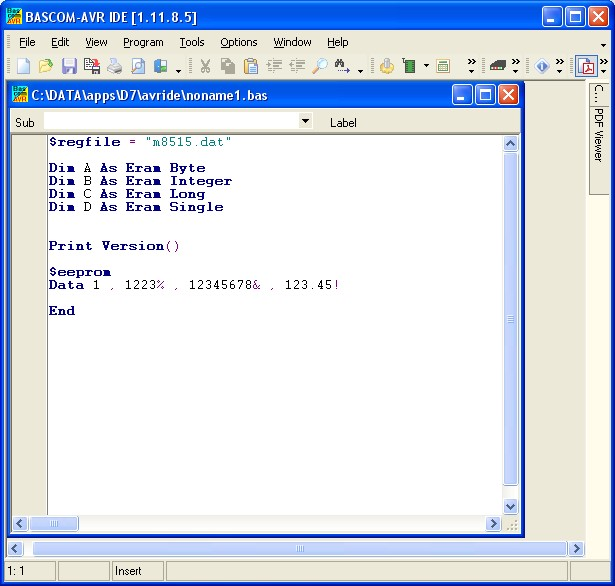Open Print Preview from the toolbar
This screenshot has height=586, width=615.
pos(138,66)
